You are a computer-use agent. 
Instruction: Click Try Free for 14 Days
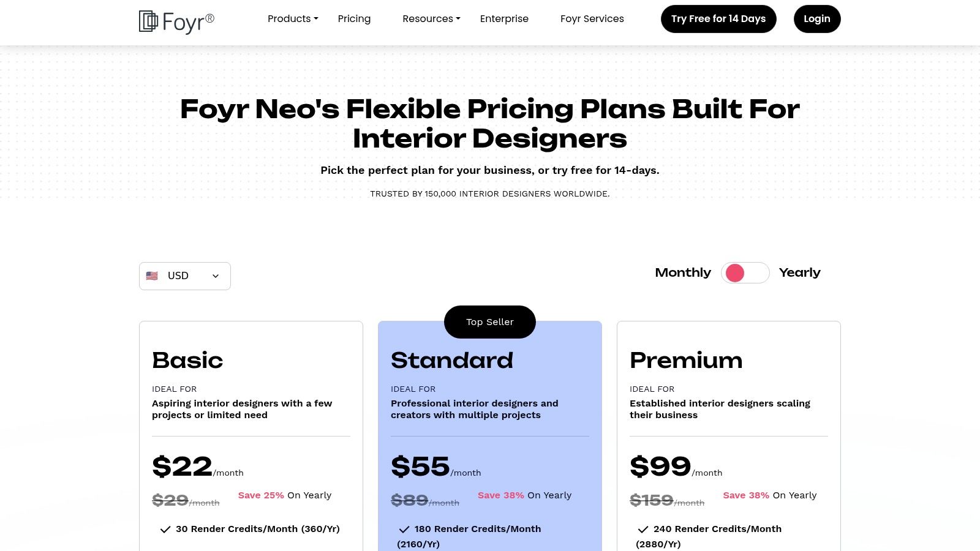[718, 19]
